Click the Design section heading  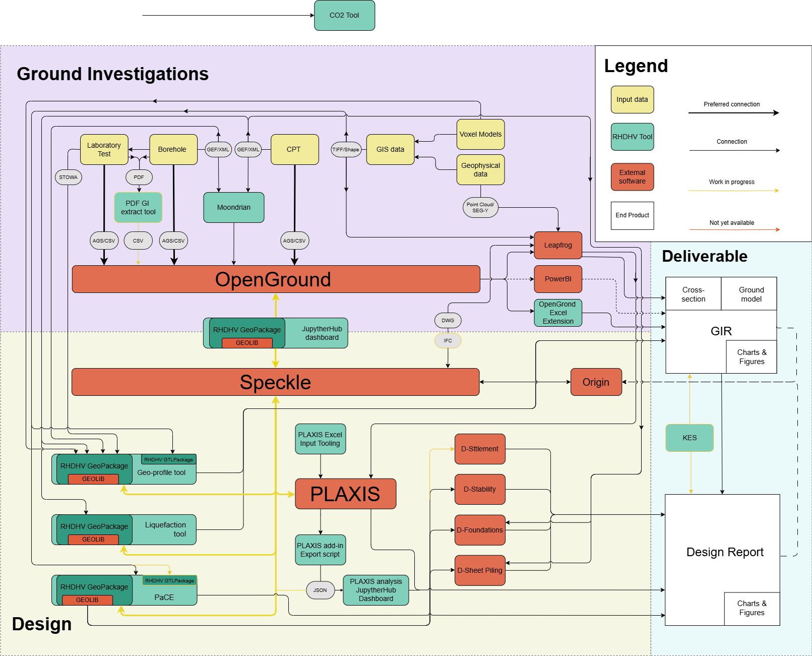(42, 624)
